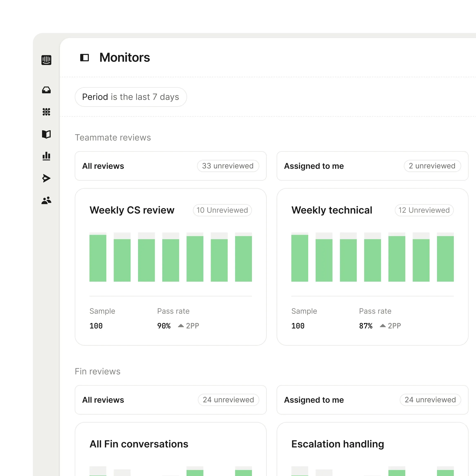Open All reviews under Teammate reviews
The image size is (476, 476).
[170, 166]
